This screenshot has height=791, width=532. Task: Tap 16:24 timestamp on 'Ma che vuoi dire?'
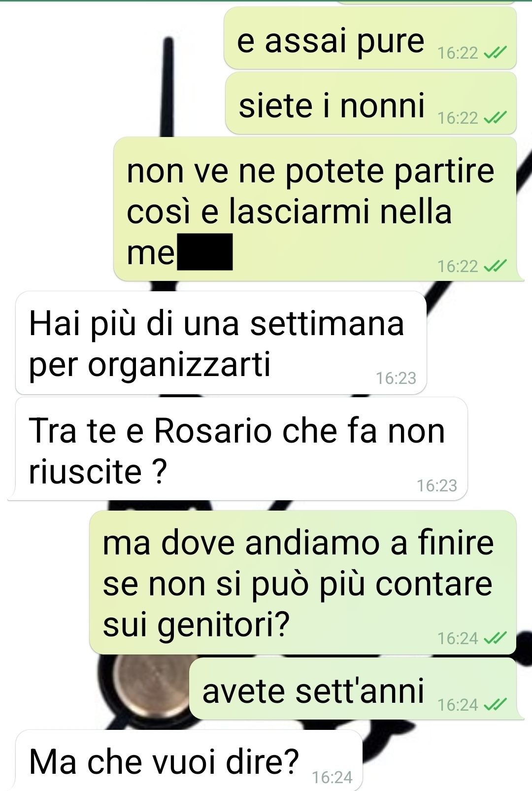coord(332,778)
